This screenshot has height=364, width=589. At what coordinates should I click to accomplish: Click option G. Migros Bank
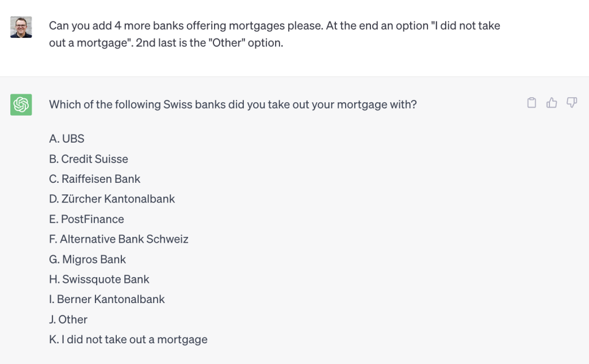(87, 259)
